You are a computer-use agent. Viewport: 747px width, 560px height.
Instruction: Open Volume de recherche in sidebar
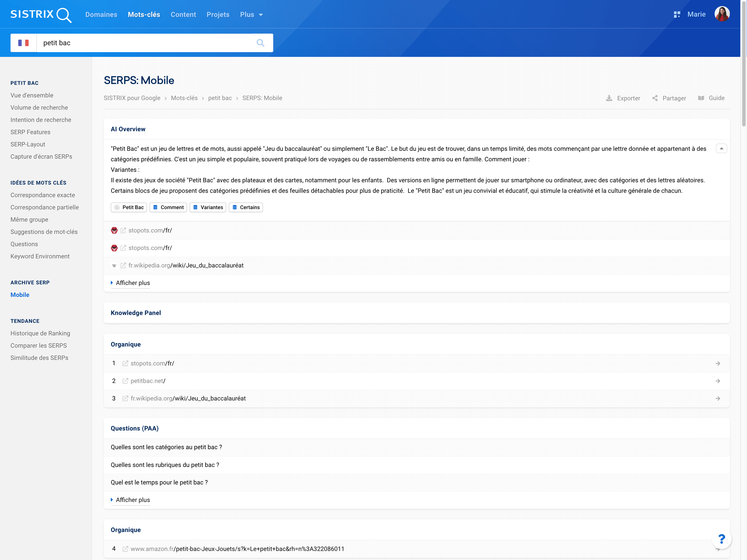click(39, 108)
